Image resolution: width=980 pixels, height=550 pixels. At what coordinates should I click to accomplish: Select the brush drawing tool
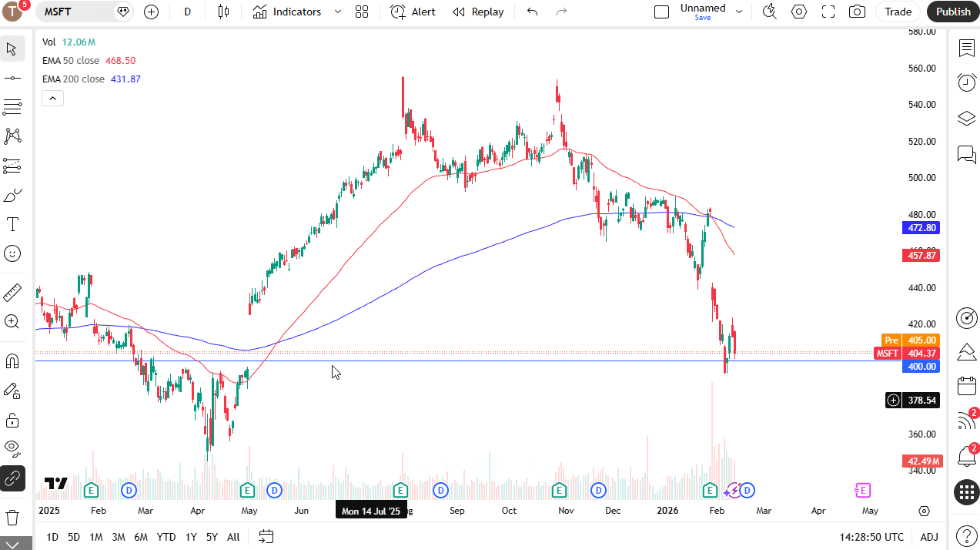click(x=12, y=195)
